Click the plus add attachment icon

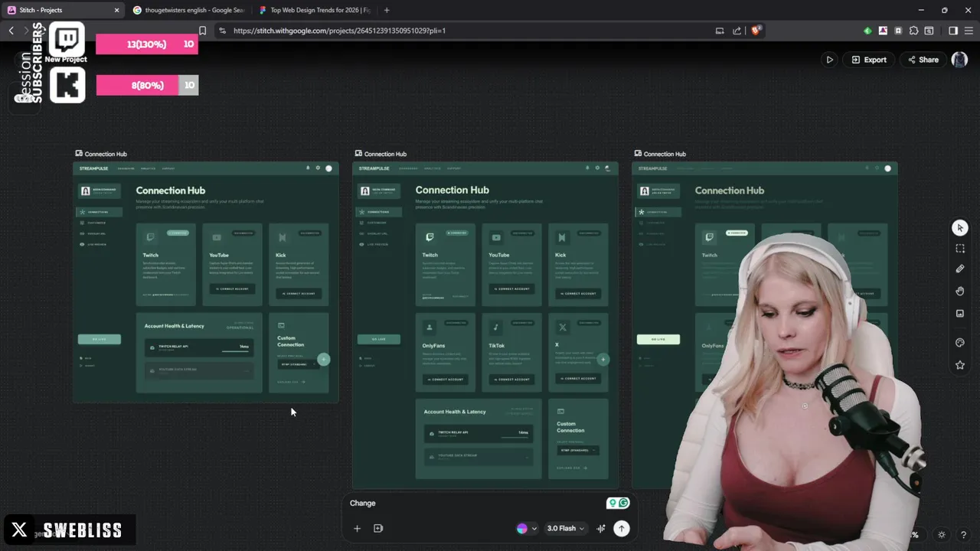click(357, 528)
